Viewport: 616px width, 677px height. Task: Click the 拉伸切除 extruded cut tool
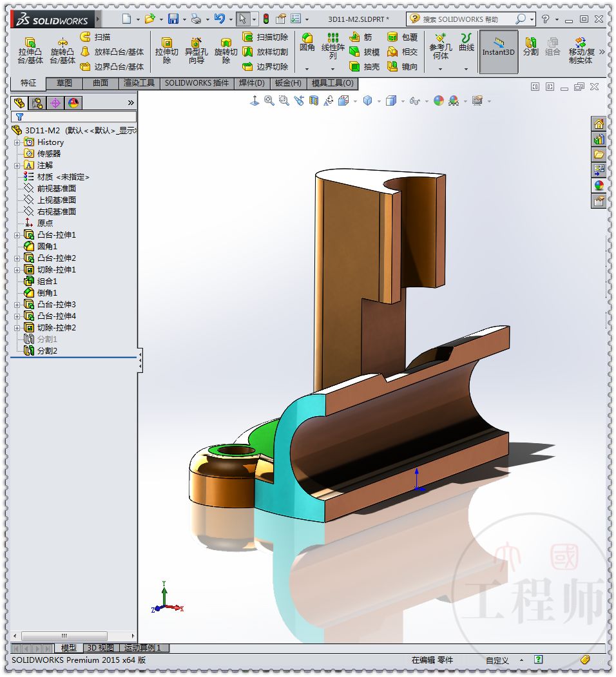167,51
